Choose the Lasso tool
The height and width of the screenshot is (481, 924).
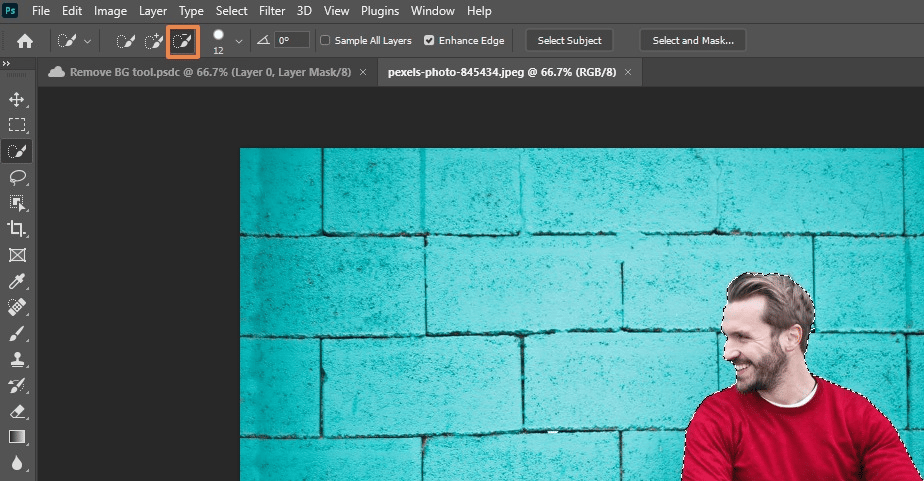coord(17,178)
